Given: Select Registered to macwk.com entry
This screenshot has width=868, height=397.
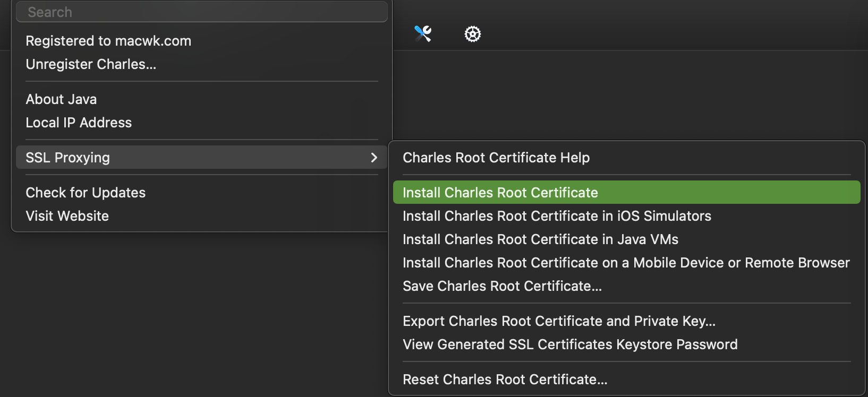Looking at the screenshot, I should 202,41.
